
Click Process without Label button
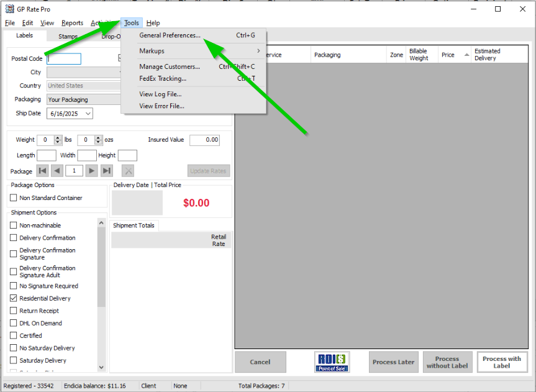click(x=447, y=362)
